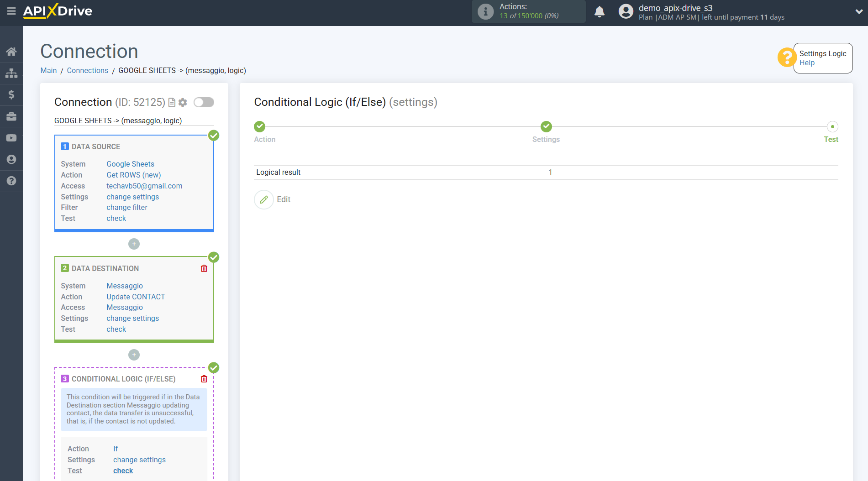The width and height of the screenshot is (868, 481).
Task: Open the hamburger menu icon
Action: point(11,11)
